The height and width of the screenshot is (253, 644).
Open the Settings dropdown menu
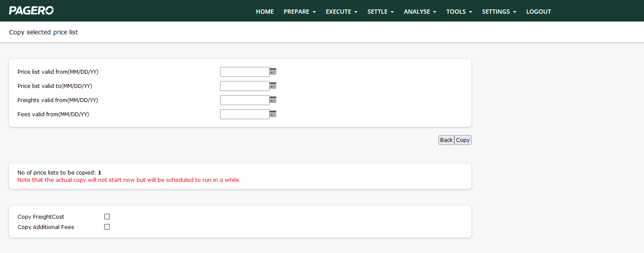click(x=499, y=12)
